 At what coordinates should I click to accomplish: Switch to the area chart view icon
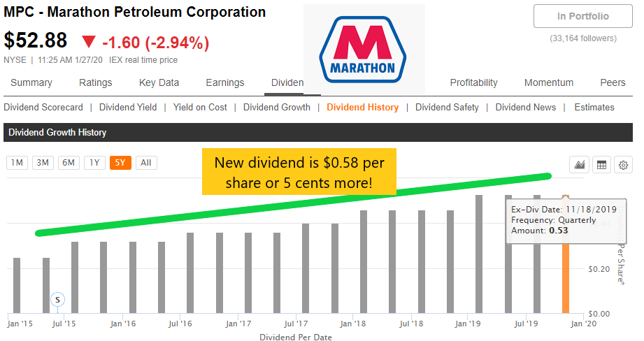coord(579,165)
